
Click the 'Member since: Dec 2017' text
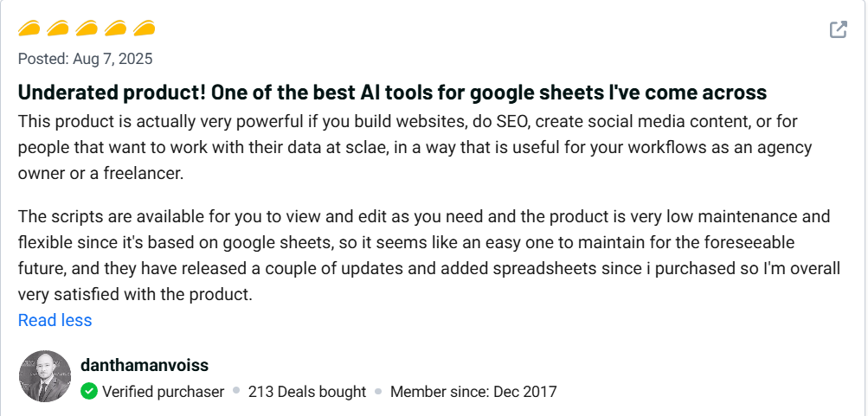(473, 392)
